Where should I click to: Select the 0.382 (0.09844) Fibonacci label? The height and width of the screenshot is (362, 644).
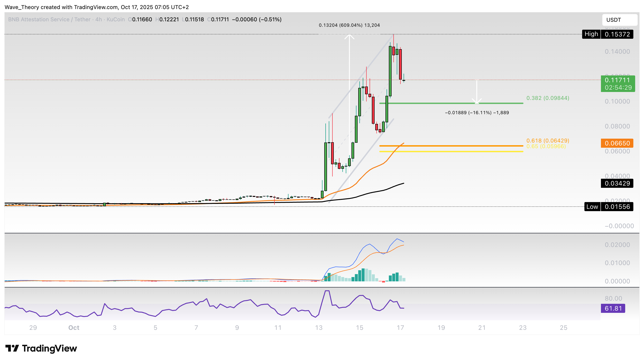[x=547, y=98]
